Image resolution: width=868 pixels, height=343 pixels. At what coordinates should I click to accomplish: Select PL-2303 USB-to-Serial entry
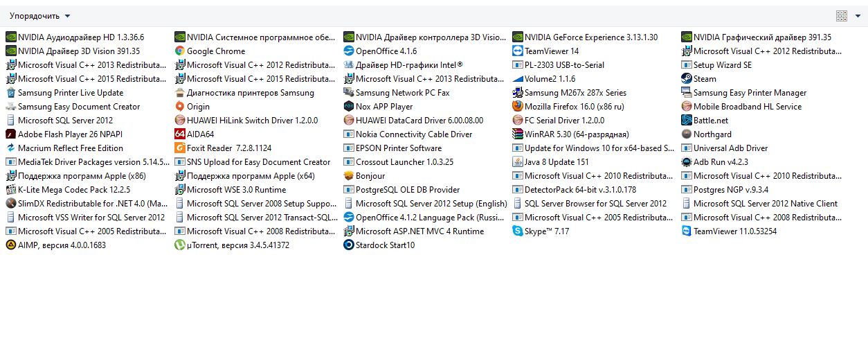559,65
